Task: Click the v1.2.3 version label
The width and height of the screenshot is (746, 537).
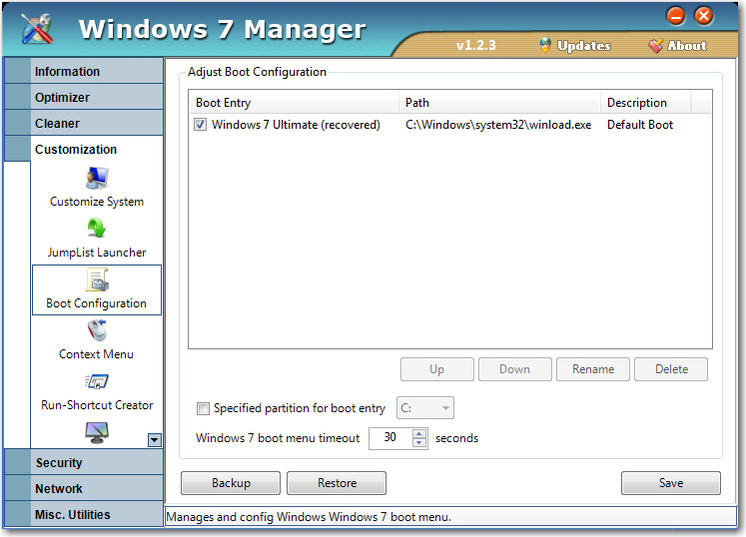Action: (476, 45)
